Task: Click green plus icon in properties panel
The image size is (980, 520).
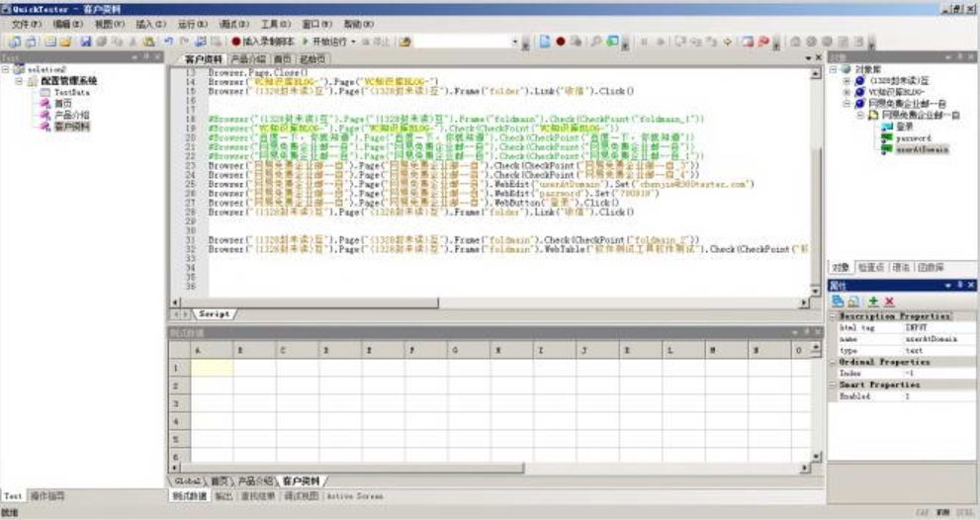Action: pyautogui.click(x=873, y=301)
